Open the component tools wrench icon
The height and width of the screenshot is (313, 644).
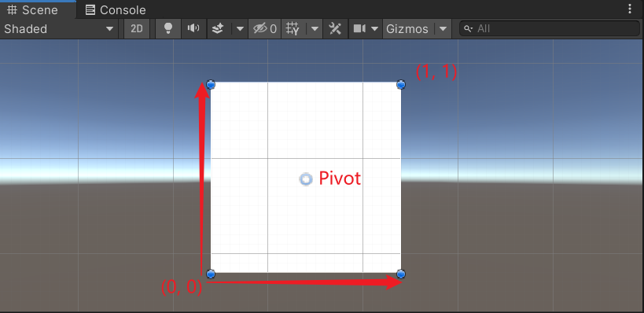[336, 29]
